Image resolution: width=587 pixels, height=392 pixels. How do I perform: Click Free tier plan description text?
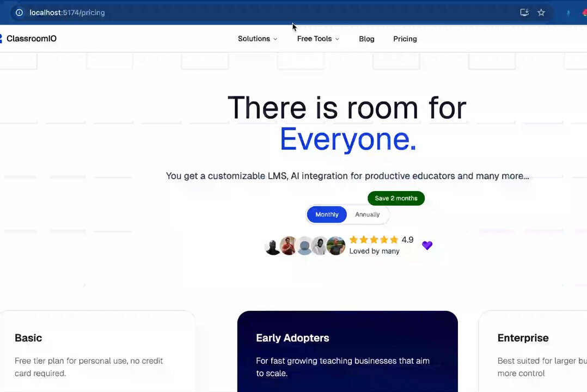coord(89,367)
